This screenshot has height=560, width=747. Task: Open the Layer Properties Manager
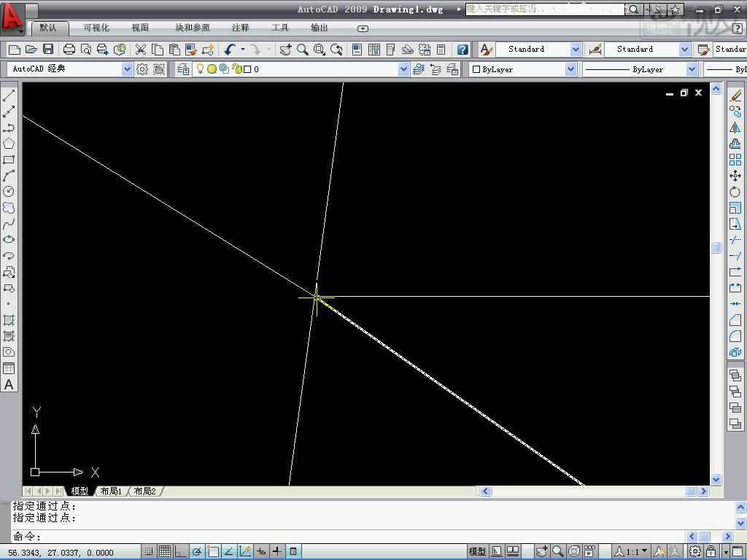[183, 69]
